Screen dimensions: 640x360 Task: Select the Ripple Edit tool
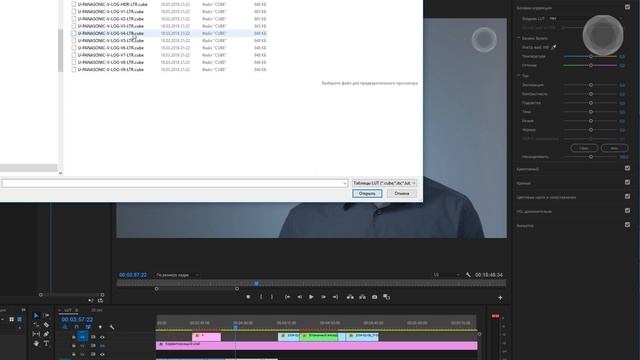(36, 325)
